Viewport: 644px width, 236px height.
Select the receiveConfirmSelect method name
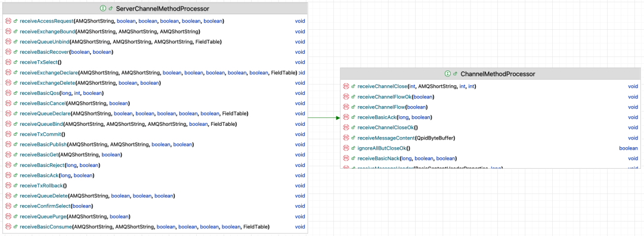[45, 206]
